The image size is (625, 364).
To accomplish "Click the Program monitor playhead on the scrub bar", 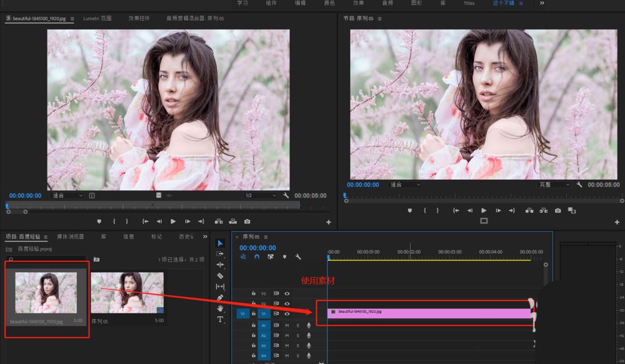I will 344,195.
